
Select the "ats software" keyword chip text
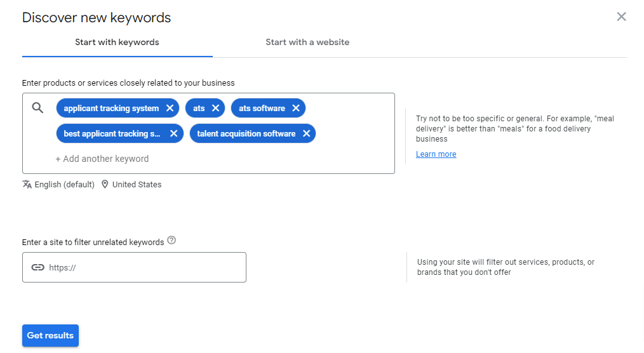coord(262,109)
